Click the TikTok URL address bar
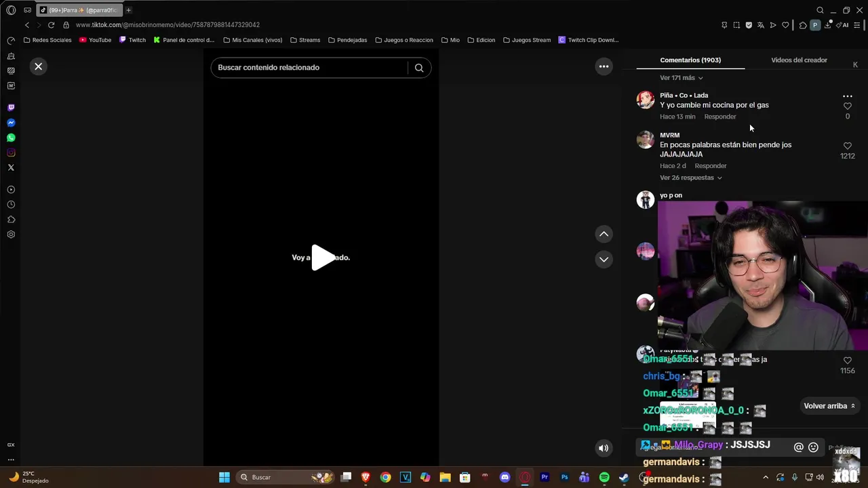868x488 pixels. coord(167,25)
